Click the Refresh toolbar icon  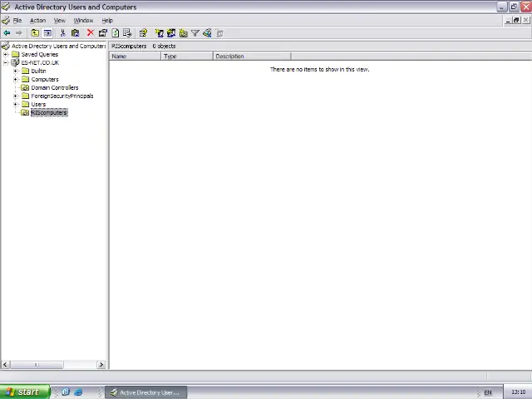116,33
